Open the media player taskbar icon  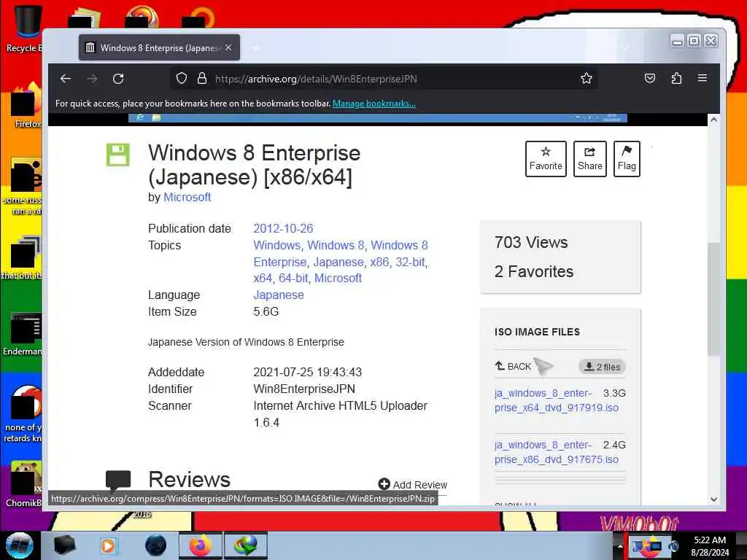pyautogui.click(x=108, y=545)
